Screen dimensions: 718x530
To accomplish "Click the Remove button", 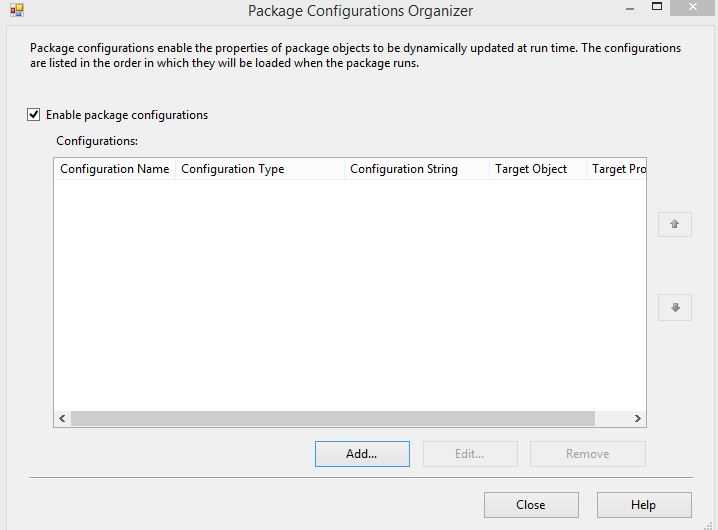I will (x=587, y=454).
